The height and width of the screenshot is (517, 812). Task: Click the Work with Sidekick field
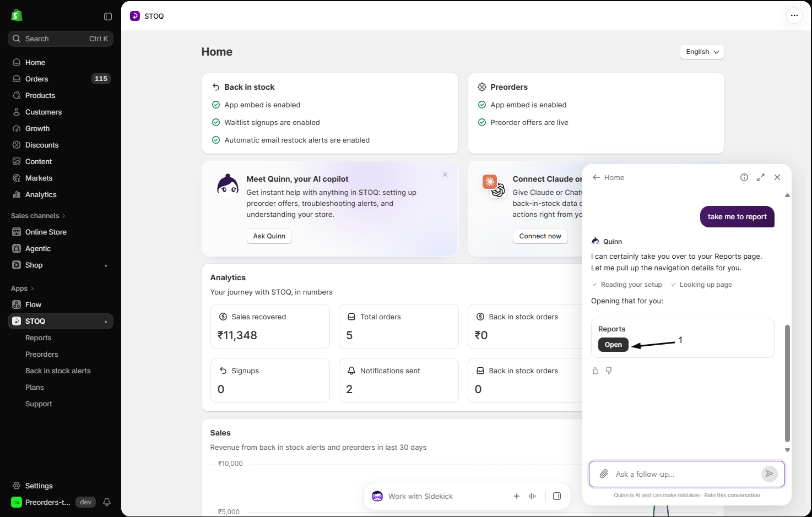420,496
